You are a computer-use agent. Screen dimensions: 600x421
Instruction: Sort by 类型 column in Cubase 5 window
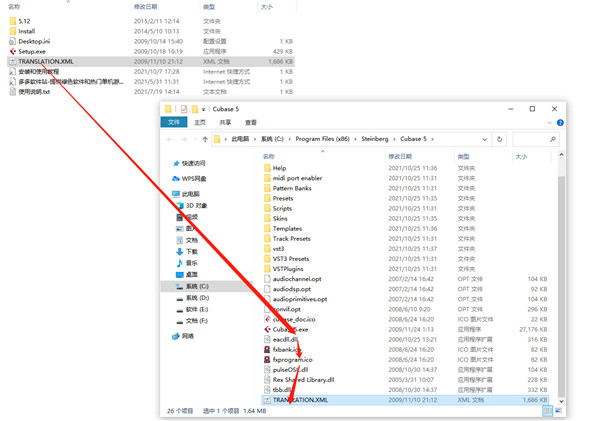(463, 156)
